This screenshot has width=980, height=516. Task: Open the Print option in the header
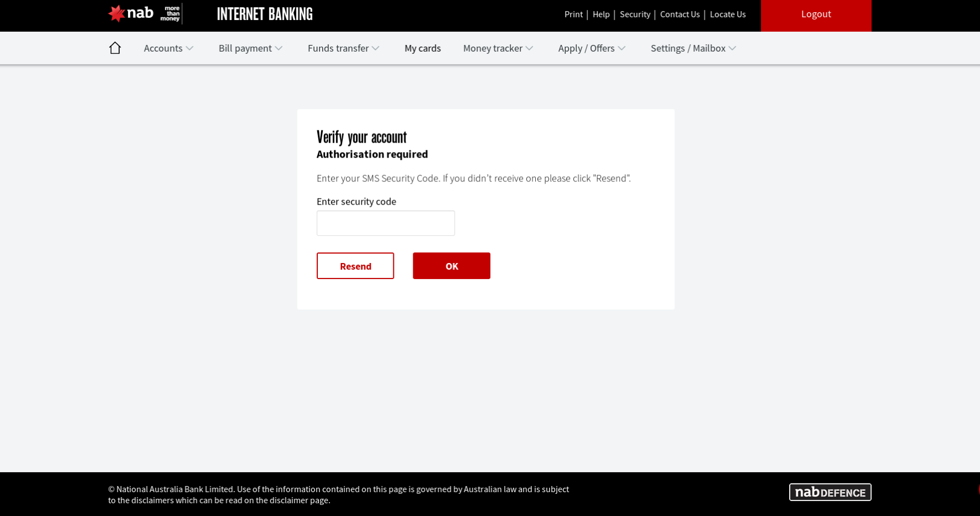pyautogui.click(x=573, y=14)
